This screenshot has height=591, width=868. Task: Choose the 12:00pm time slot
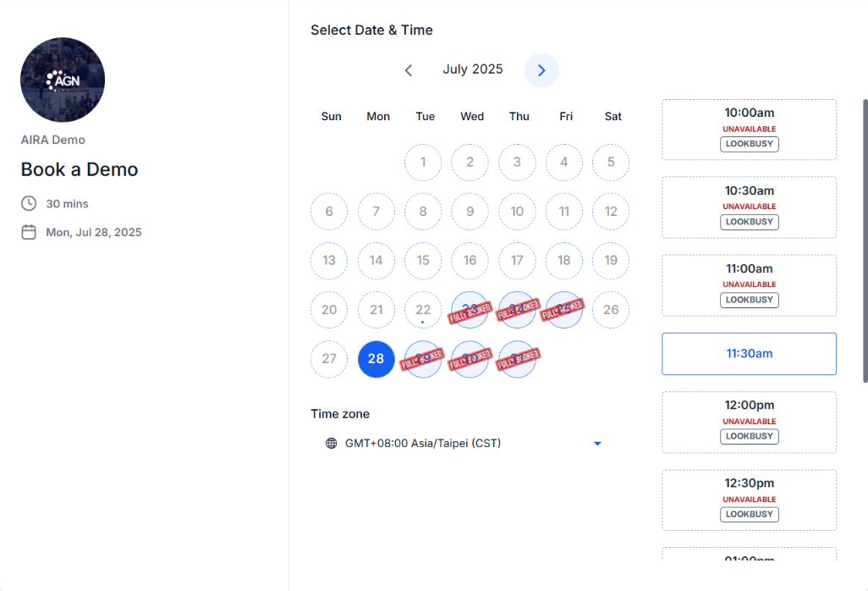tap(749, 422)
